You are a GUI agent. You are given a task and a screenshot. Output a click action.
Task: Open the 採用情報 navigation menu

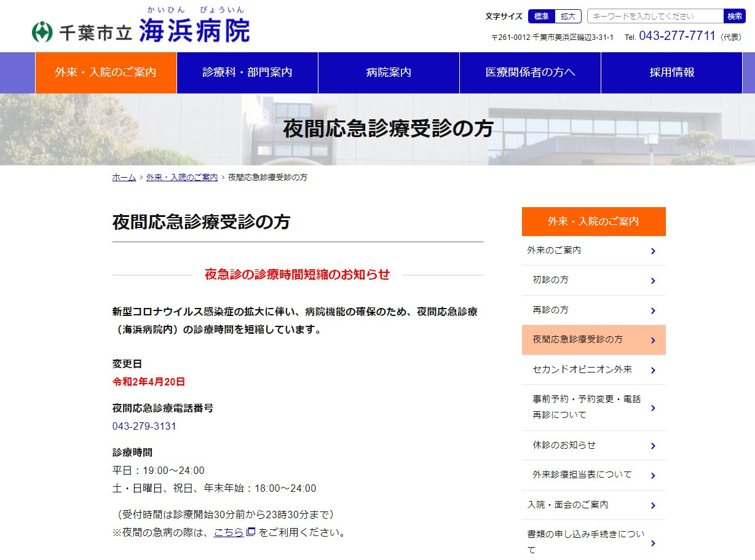(671, 73)
